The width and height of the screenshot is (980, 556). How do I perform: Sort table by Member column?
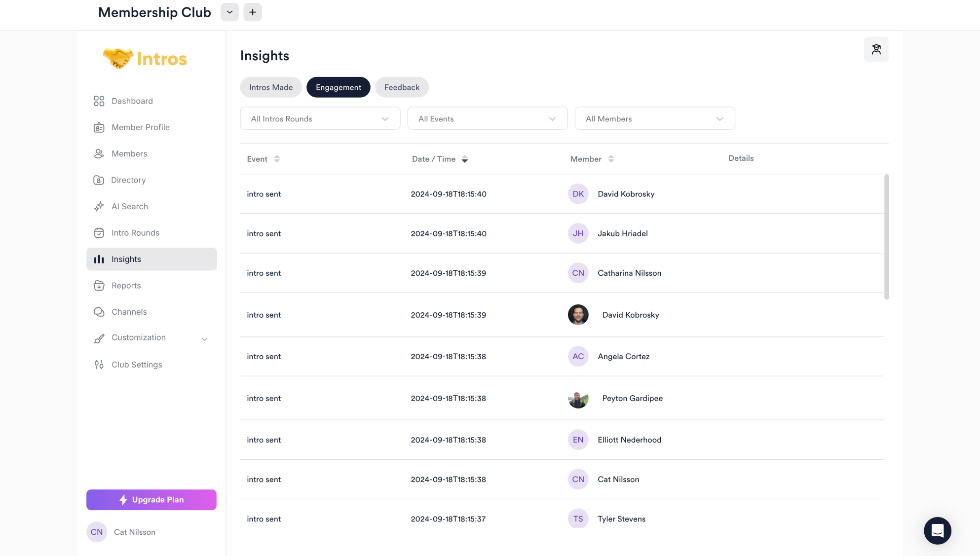[611, 159]
